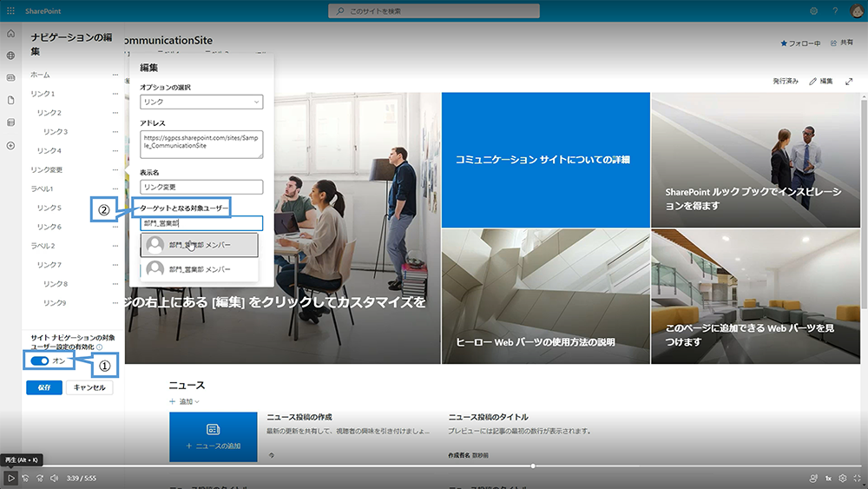Open the オプションの選択 dropdown showing リンク
This screenshot has width=868, height=489.
coord(201,102)
